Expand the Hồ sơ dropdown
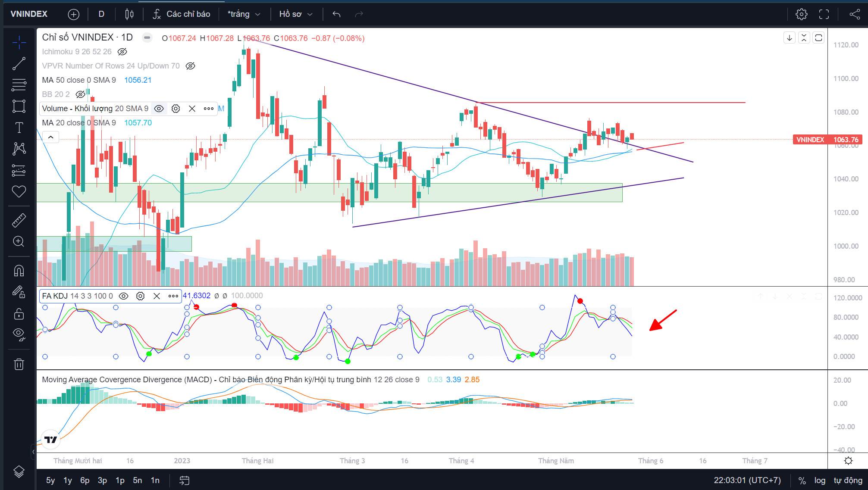This screenshot has height=490, width=868. tap(296, 14)
